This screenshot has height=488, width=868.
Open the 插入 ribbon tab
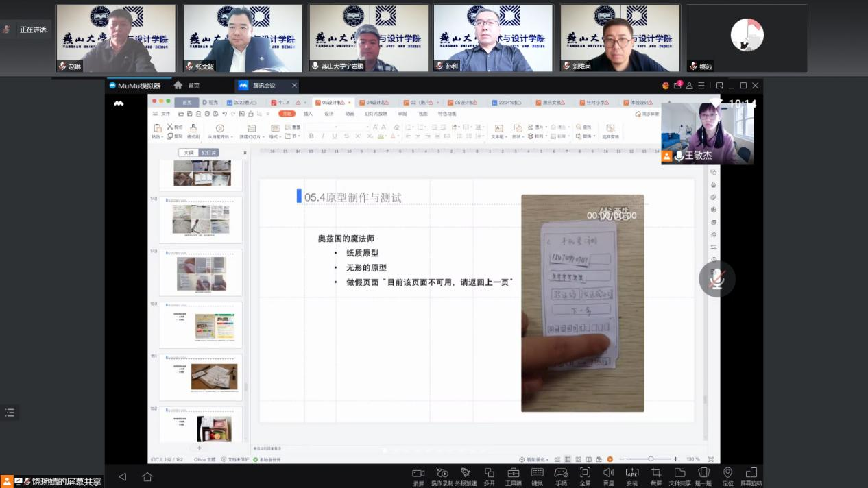[308, 114]
